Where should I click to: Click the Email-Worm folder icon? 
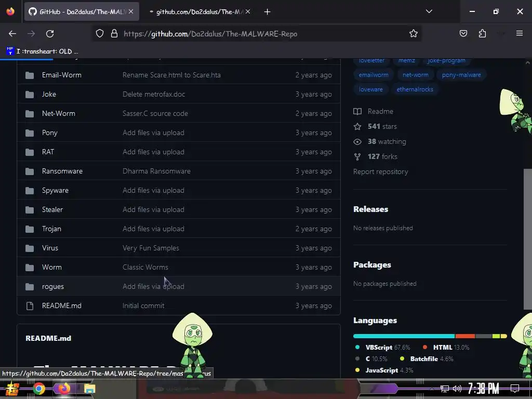pos(30,75)
